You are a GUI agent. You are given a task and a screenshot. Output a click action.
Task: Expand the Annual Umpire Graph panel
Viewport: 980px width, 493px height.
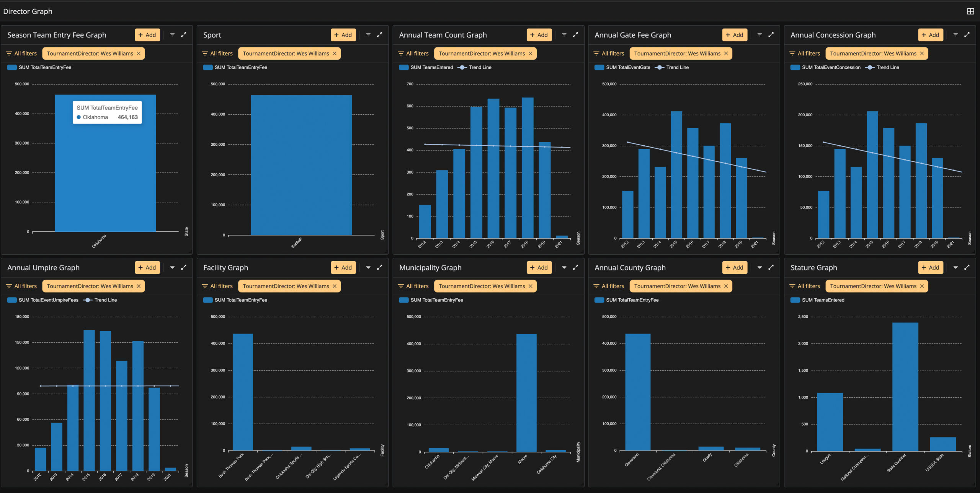tap(184, 267)
